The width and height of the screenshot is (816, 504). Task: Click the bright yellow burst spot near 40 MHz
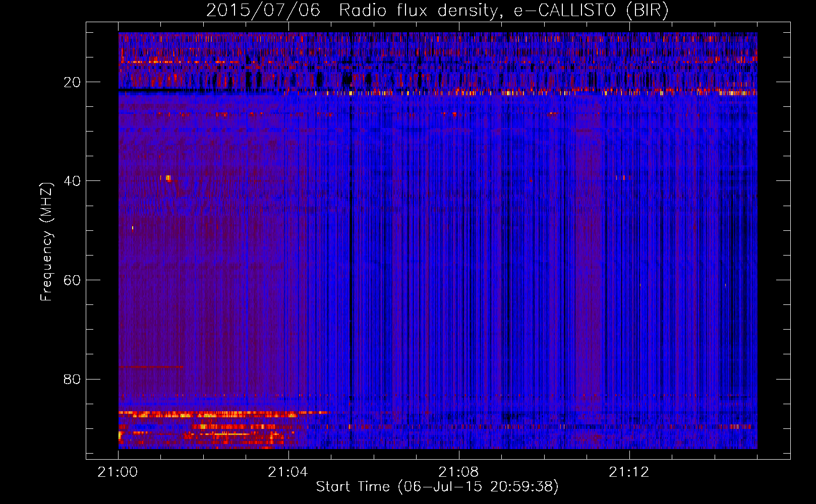pos(168,177)
